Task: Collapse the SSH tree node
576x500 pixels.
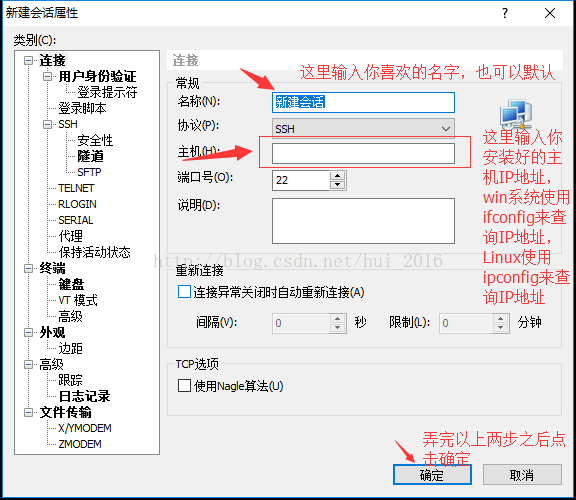Action: click(x=47, y=124)
